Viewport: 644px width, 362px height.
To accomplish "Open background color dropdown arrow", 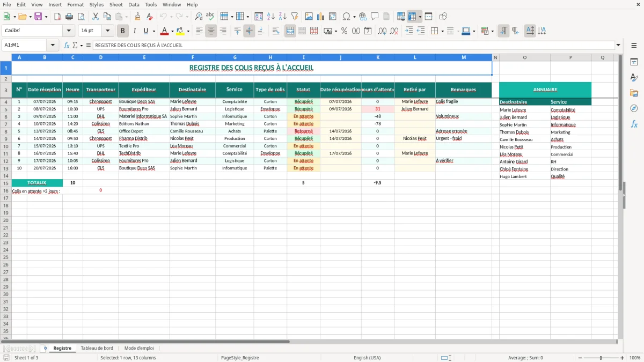I will 188,31.
